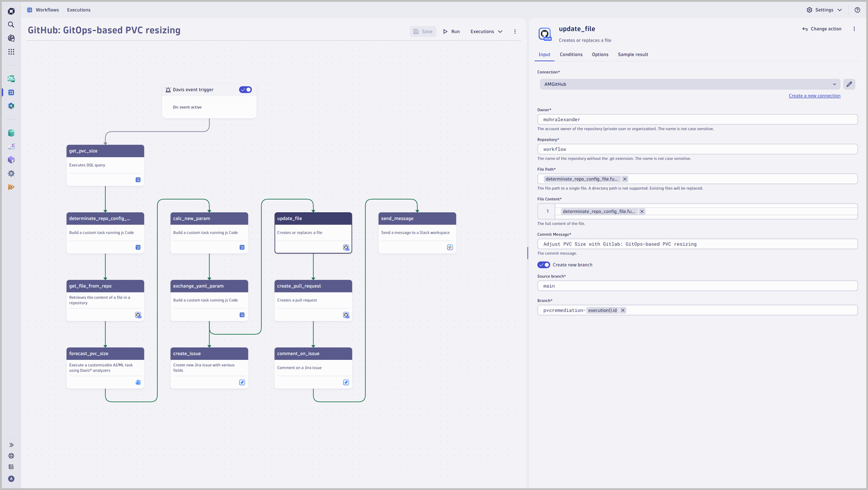868x490 pixels.
Task: Click the Save button
Action: (423, 31)
